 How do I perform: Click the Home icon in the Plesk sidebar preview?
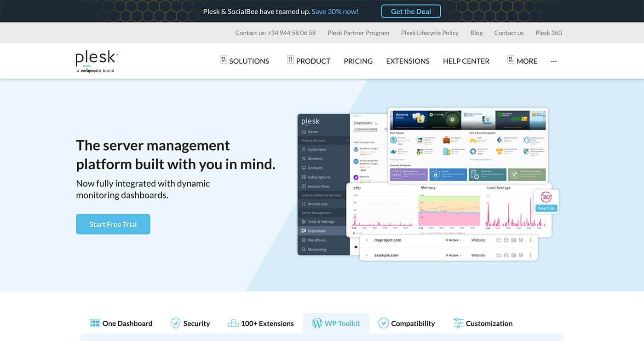tap(304, 131)
